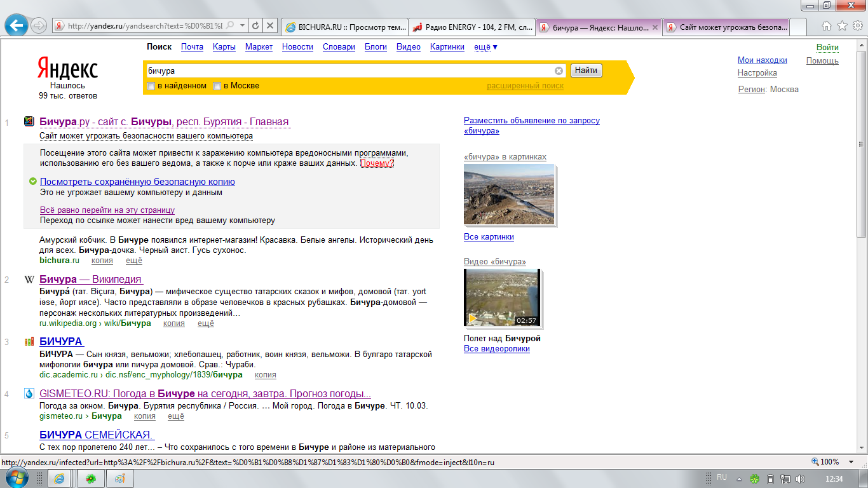This screenshot has width=868, height=488.
Task: Open the Видео service link
Action: click(409, 47)
